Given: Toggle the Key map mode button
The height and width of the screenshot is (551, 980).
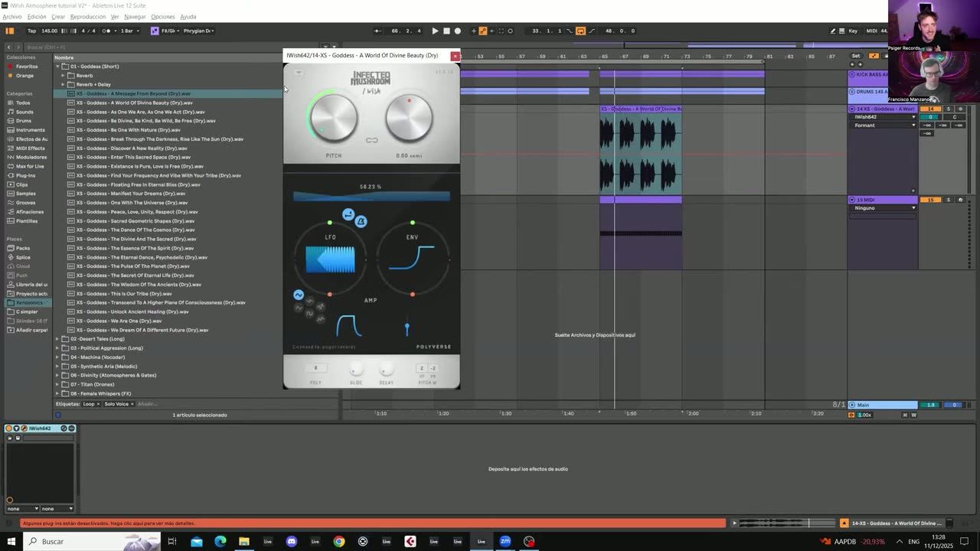Looking at the screenshot, I should coord(852,31).
